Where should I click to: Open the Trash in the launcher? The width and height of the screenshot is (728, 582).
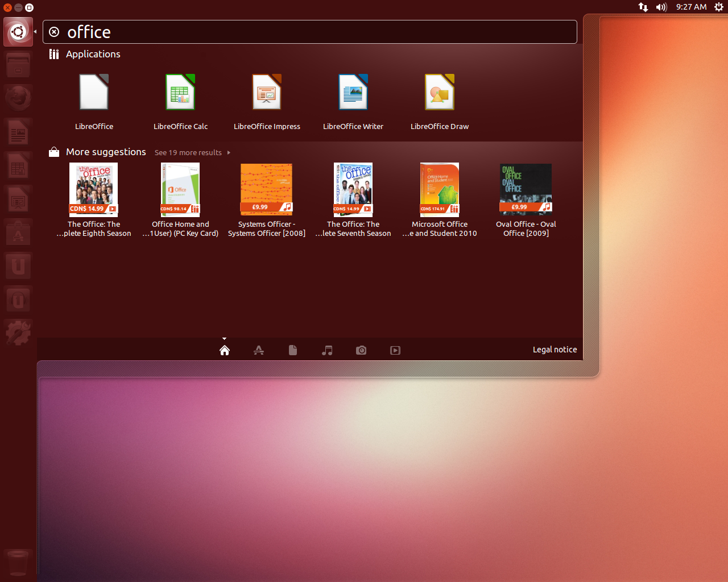pyautogui.click(x=18, y=563)
